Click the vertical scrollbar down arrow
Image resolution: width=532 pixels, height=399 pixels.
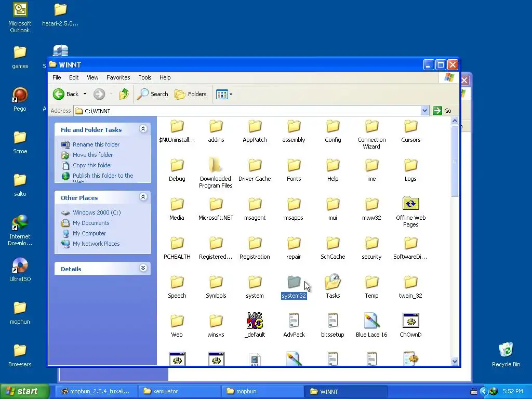[x=455, y=362]
